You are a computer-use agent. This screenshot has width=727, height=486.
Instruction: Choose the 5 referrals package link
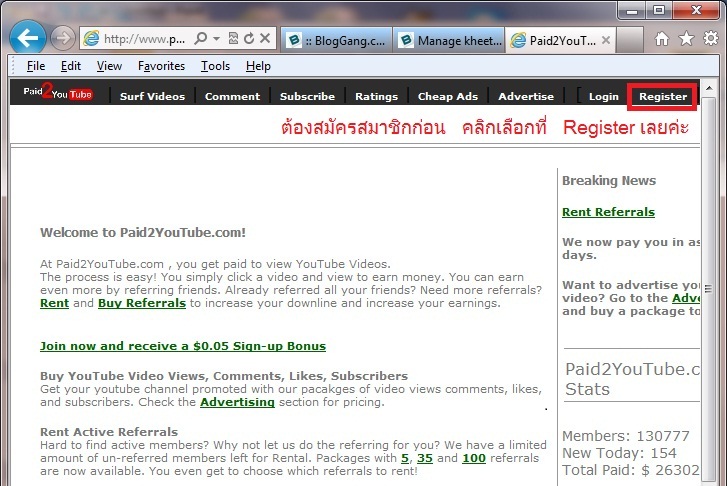405,458
